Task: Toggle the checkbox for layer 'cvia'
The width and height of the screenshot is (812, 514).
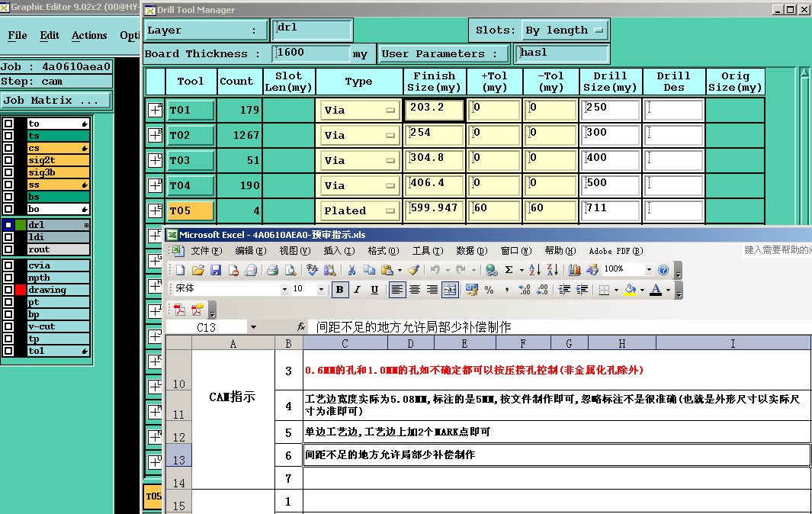Action: click(8, 265)
